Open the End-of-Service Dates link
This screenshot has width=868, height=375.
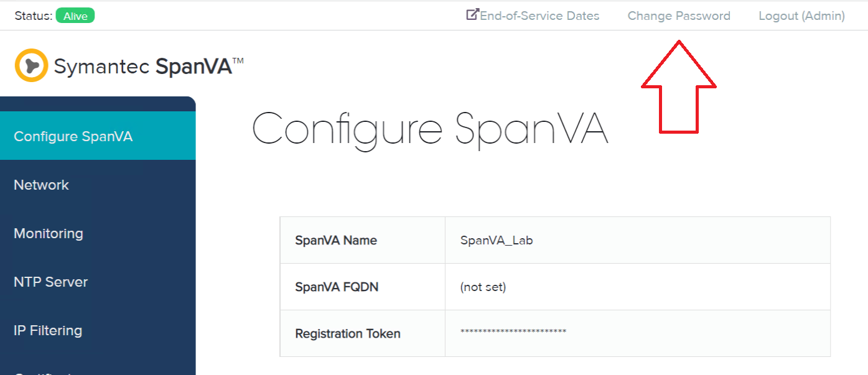pyautogui.click(x=539, y=16)
